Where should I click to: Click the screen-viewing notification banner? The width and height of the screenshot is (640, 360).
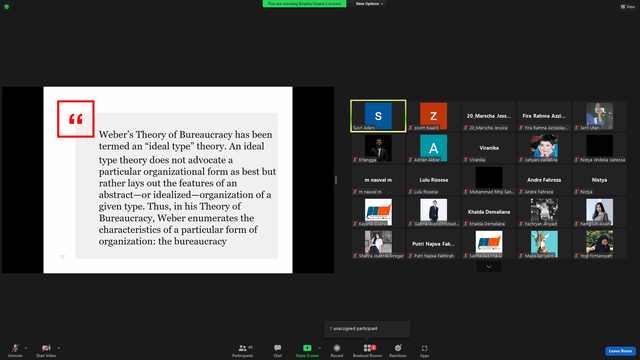(x=304, y=4)
